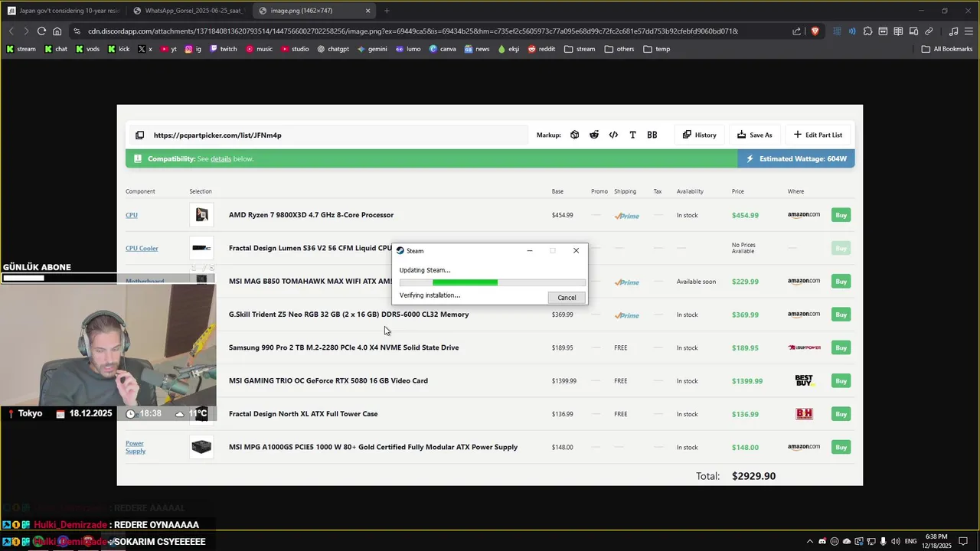This screenshot has height=551, width=980.
Task: Open the lumo bookmark
Action: click(x=408, y=49)
